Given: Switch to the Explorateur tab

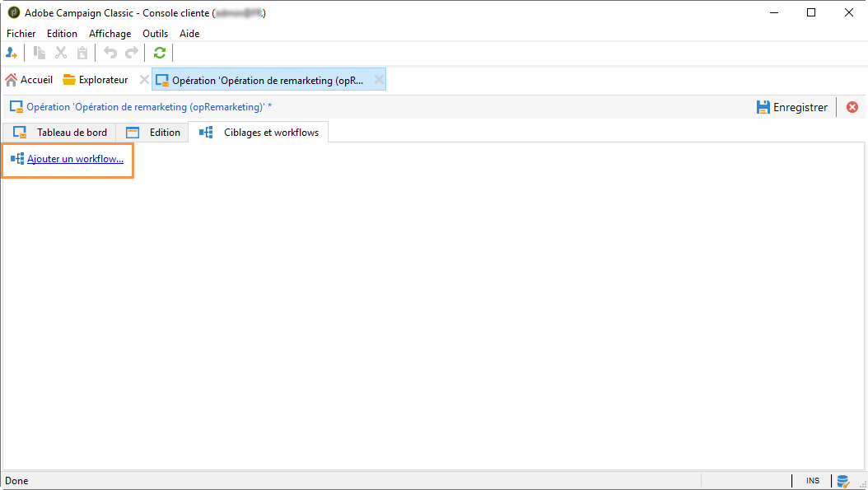Looking at the screenshot, I should (96, 80).
